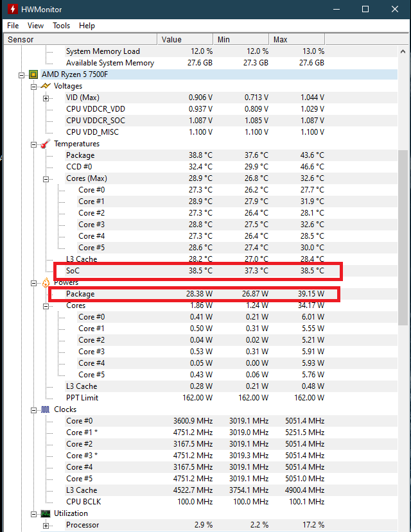Viewport: 411px width, 532px height.
Task: Click the 34.17 W Cores max power
Action: tap(311, 305)
